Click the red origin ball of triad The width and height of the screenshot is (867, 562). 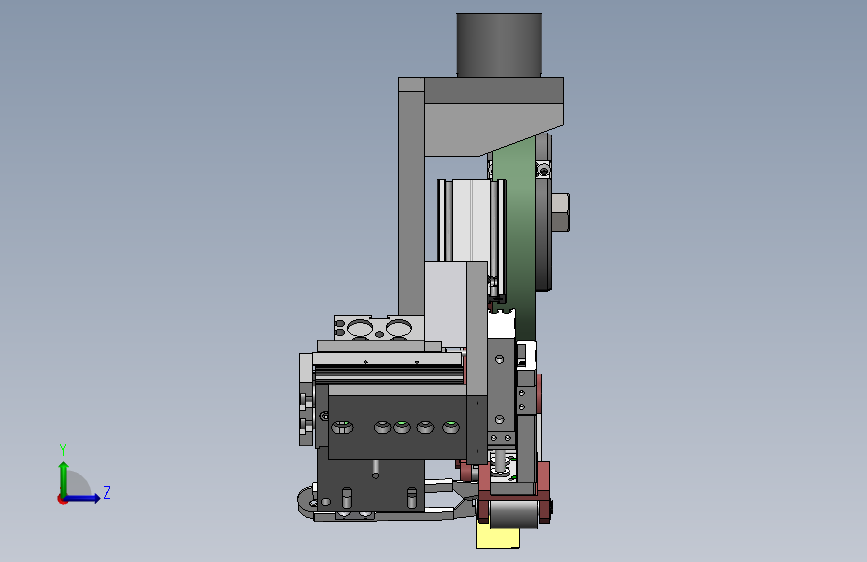pyautogui.click(x=61, y=499)
